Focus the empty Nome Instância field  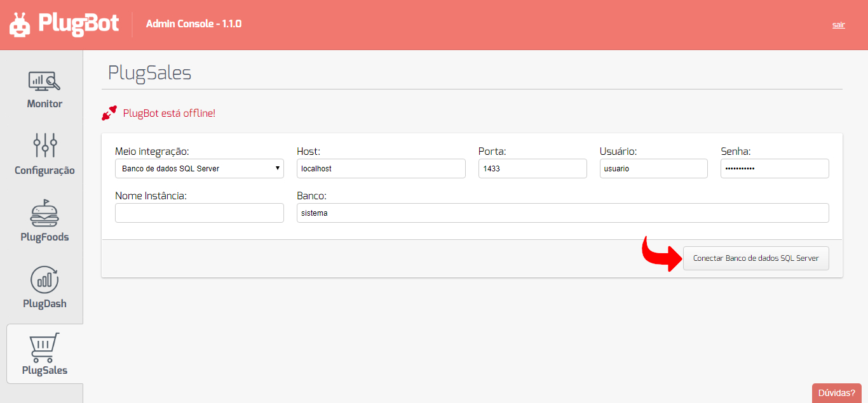[x=200, y=213]
